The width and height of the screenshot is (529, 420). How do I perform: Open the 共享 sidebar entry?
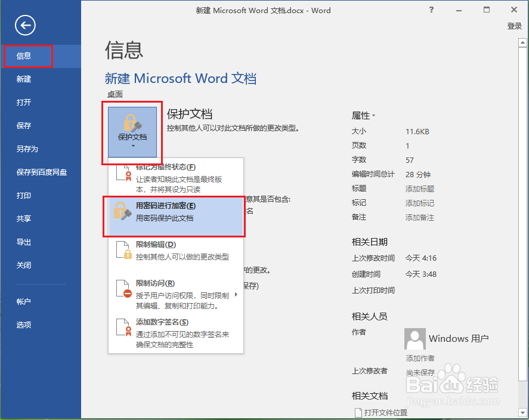click(x=41, y=219)
